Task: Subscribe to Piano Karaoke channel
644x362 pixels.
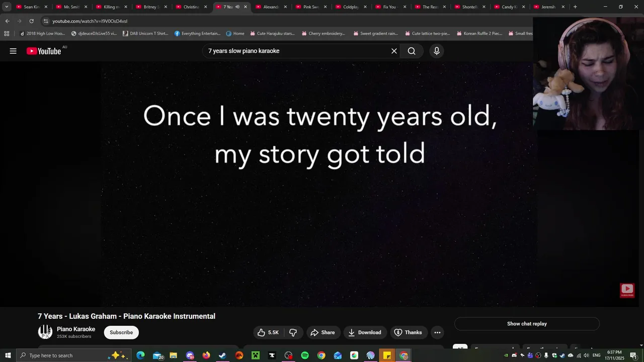Action: pos(121,332)
